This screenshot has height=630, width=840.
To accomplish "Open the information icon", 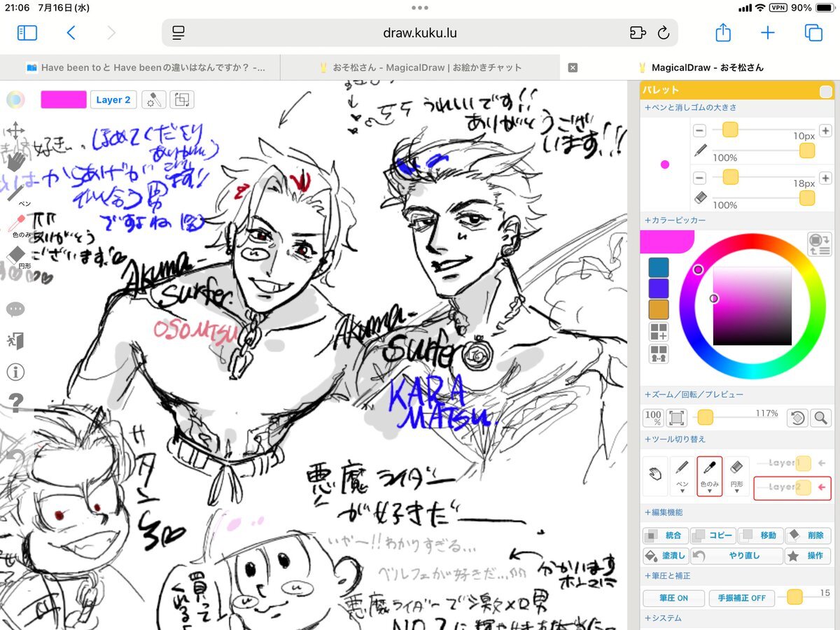I will pos(15,372).
